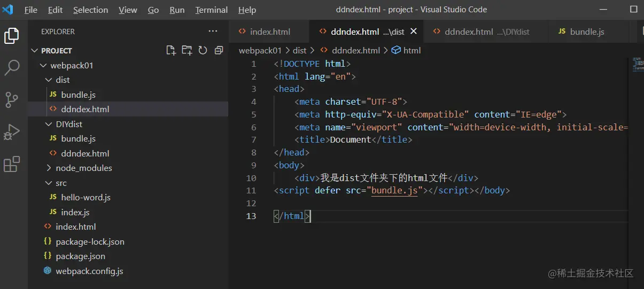Open Explorer more actions ellipsis
644x289 pixels.
tap(213, 32)
